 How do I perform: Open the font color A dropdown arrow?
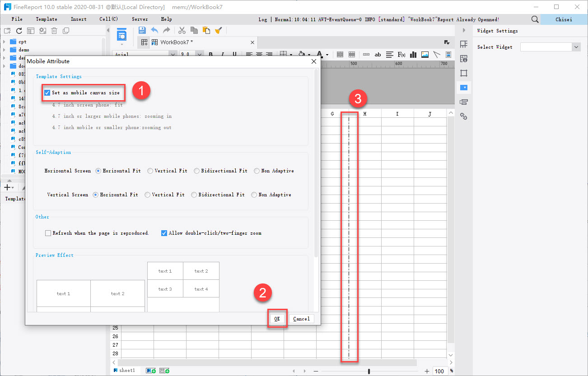point(327,55)
